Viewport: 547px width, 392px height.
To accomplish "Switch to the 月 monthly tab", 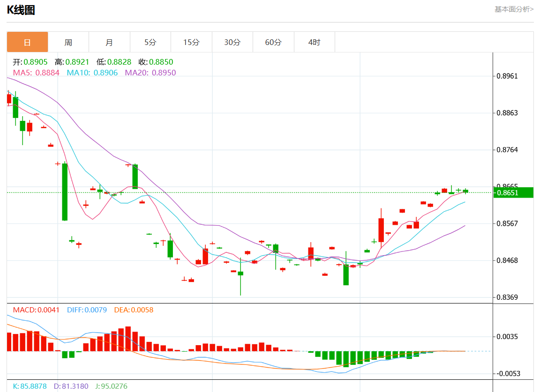I will (110, 42).
